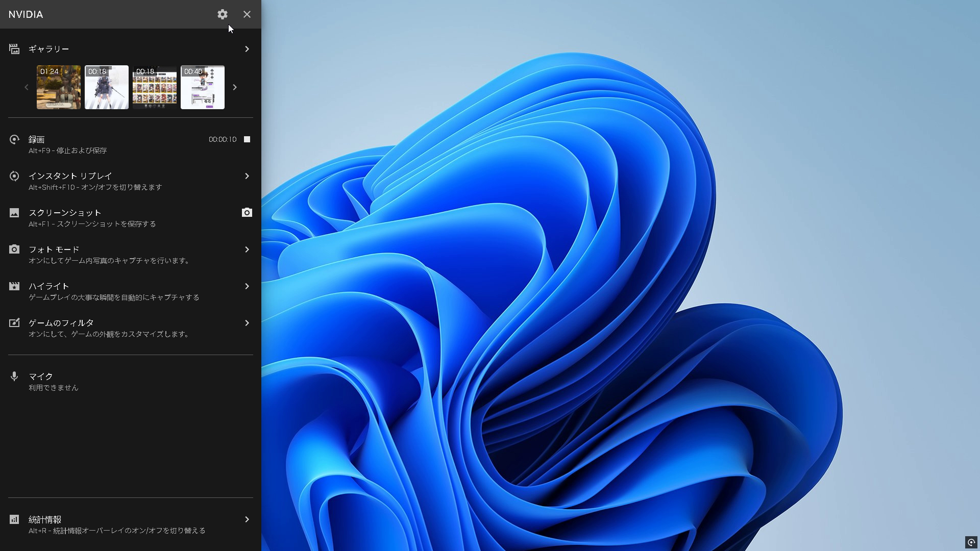Click the gallery icon beside ギャラリー
The image size is (980, 551).
pyautogui.click(x=14, y=49)
